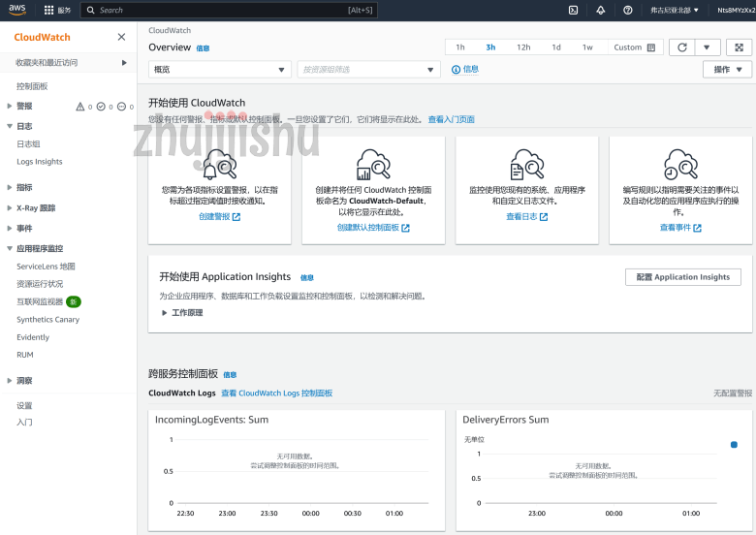Click the 配置 Application Insights button
The width and height of the screenshot is (756, 535).
tap(682, 277)
